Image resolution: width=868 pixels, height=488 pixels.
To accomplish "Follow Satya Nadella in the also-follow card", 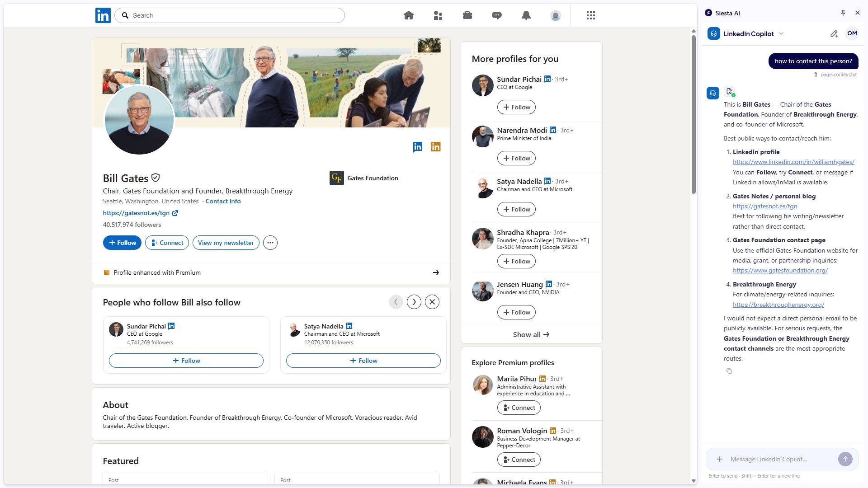I will click(x=363, y=361).
